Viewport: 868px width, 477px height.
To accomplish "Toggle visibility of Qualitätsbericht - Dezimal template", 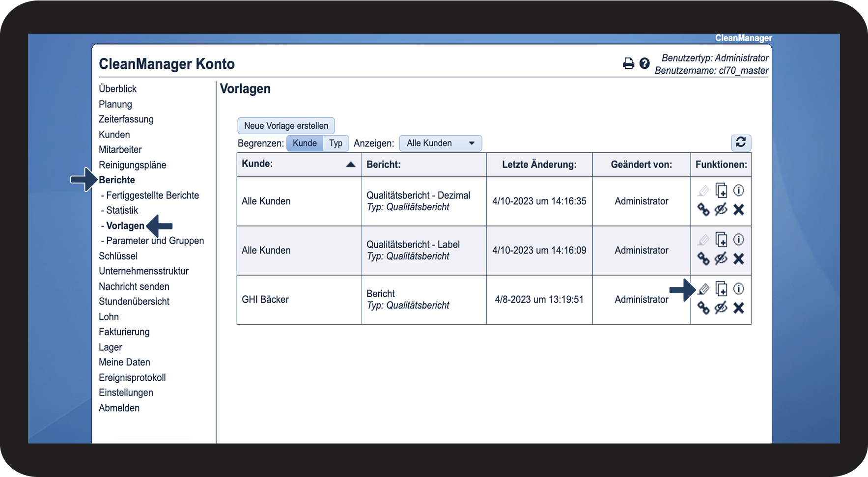I will tap(721, 210).
